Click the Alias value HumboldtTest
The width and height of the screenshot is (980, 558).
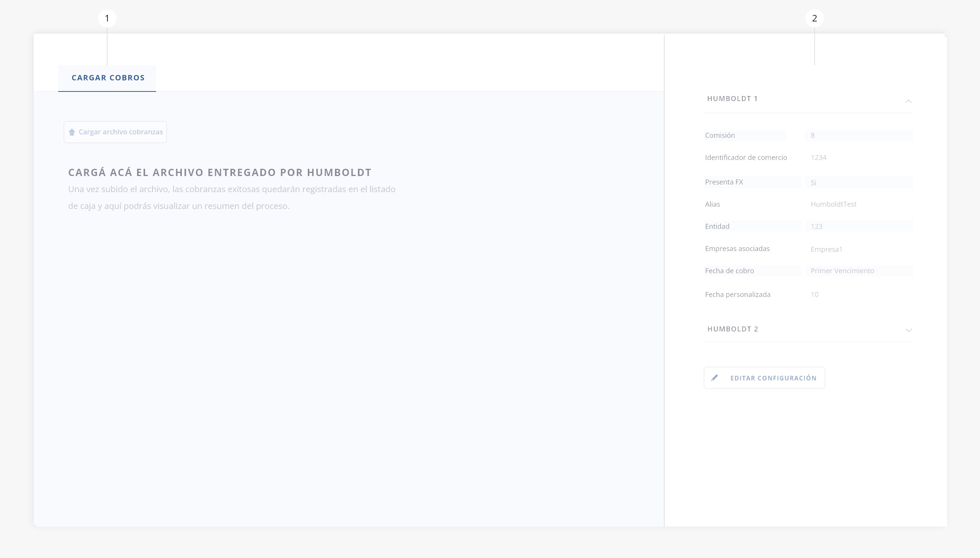[x=833, y=204]
